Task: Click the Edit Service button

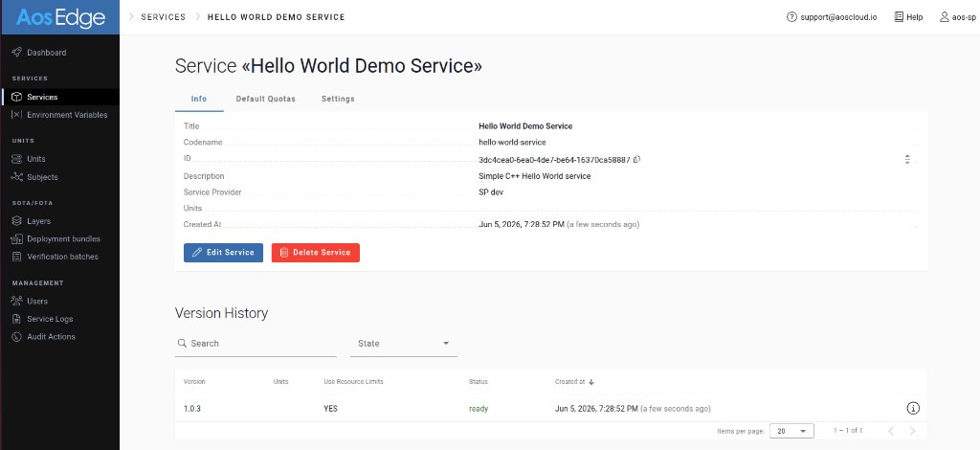Action: tap(223, 253)
